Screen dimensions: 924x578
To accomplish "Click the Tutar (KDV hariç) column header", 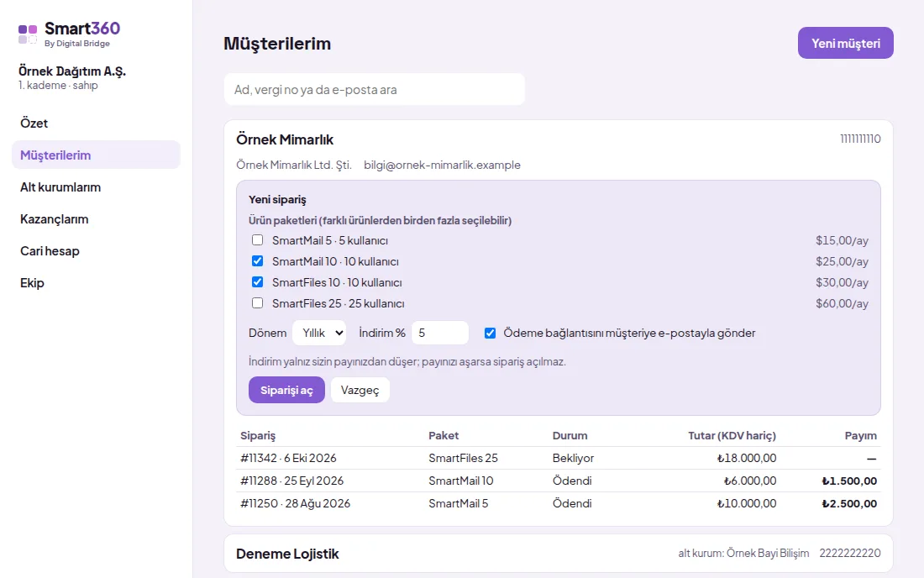I will [732, 435].
